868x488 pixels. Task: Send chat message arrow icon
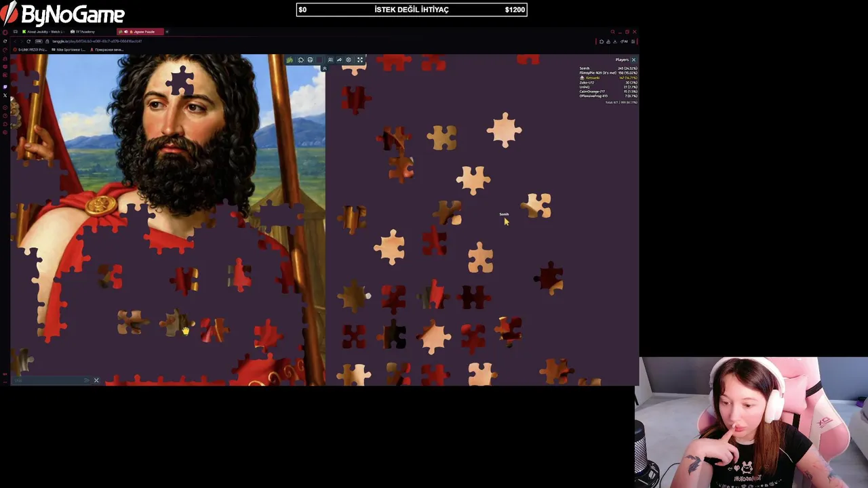pyautogui.click(x=87, y=380)
